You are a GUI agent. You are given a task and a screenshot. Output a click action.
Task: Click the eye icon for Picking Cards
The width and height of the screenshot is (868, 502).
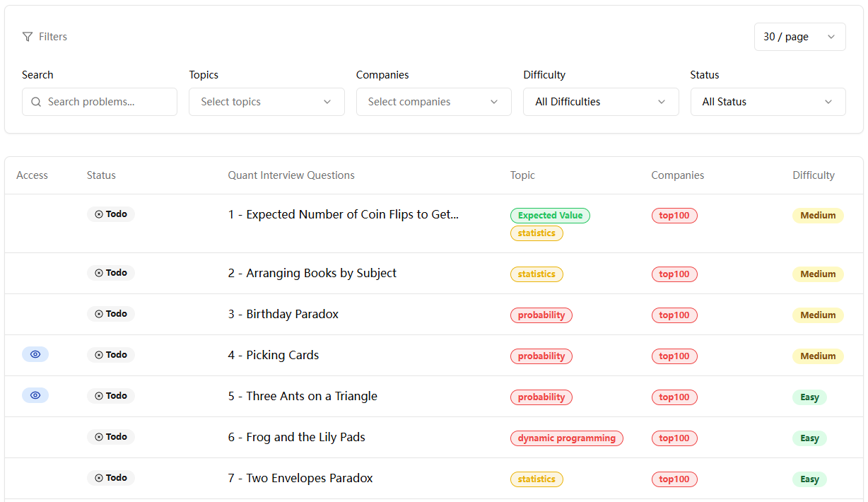pos(35,354)
